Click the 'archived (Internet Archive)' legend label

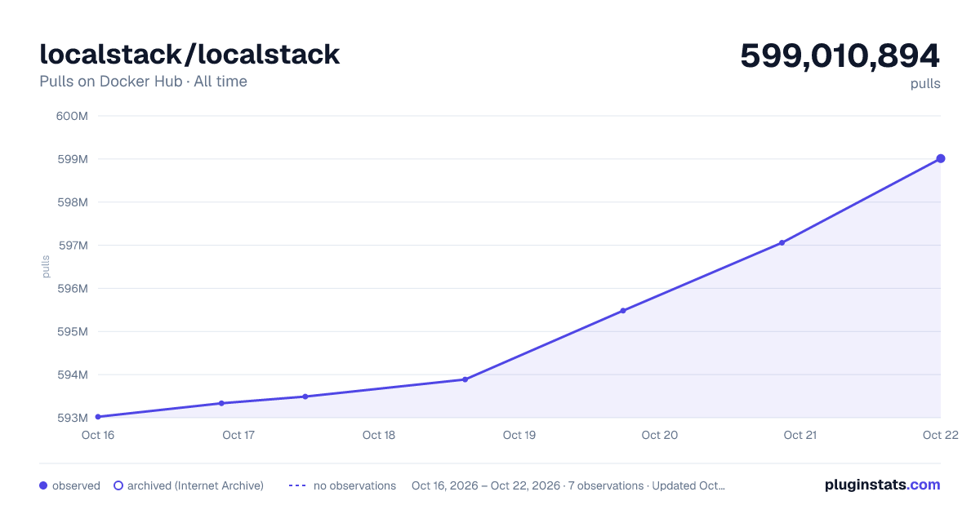point(195,485)
